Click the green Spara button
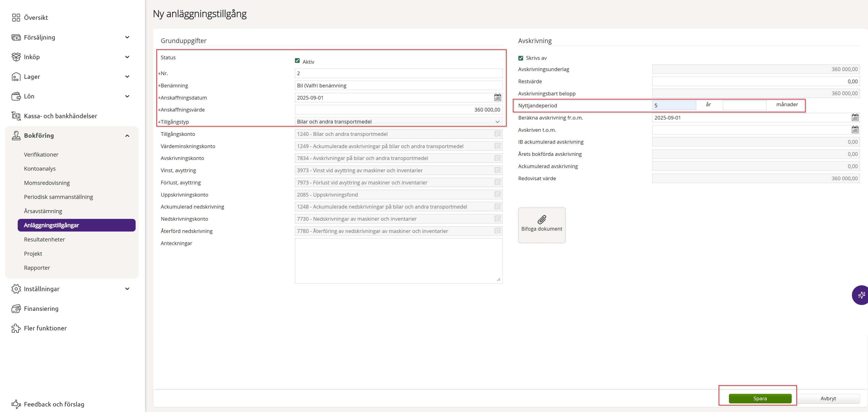Viewport: 868px width, 412px height. click(x=760, y=398)
